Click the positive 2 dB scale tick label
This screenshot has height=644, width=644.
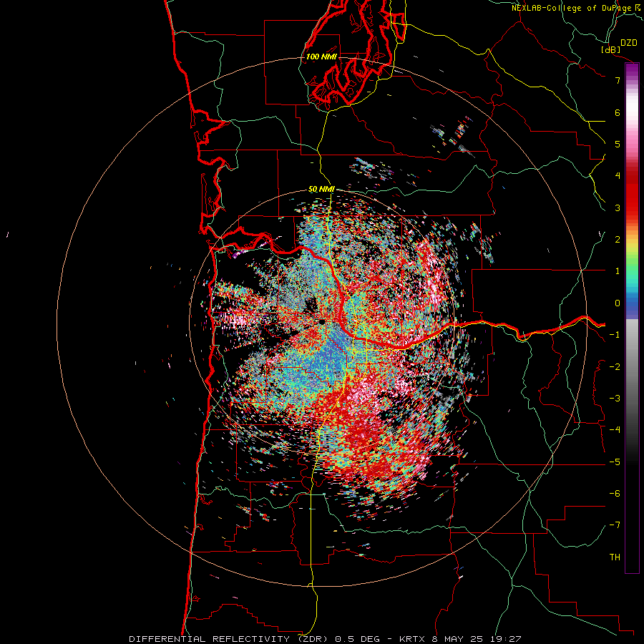pyautogui.click(x=618, y=240)
